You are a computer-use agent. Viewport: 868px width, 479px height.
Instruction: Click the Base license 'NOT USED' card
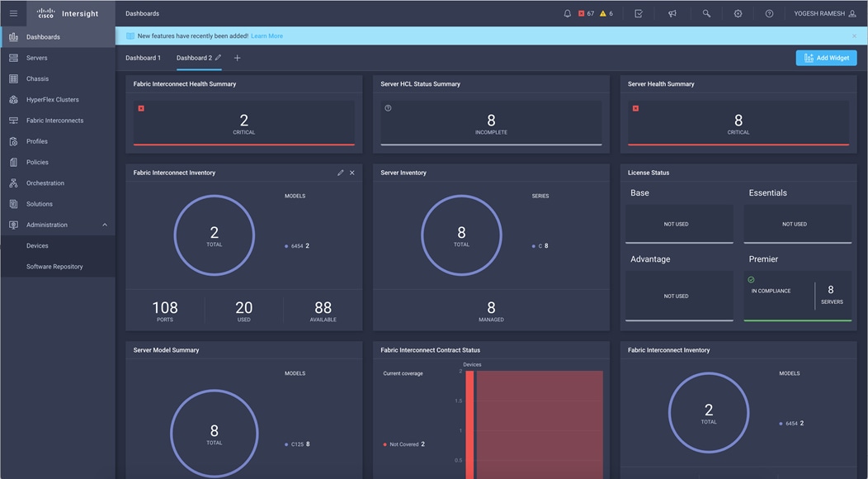point(679,224)
